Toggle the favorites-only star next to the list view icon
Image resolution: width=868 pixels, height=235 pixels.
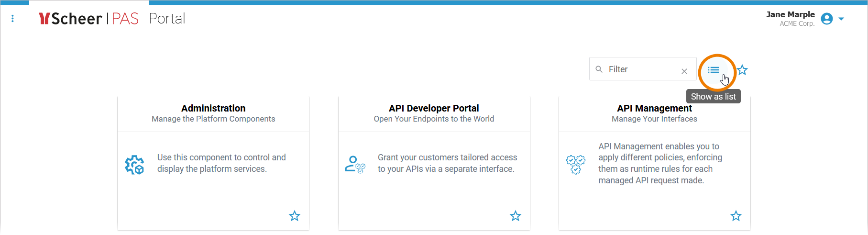click(x=742, y=70)
